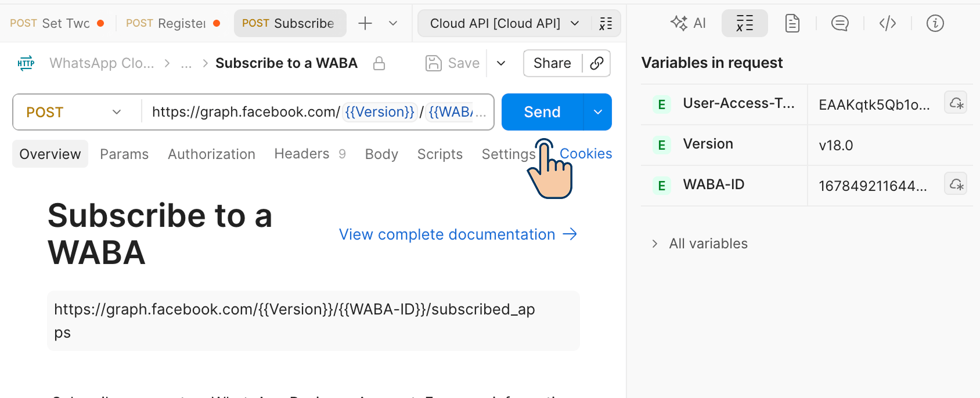Screen dimensions: 980x398
Task: Open the Cloud API environment selector
Action: (x=504, y=23)
